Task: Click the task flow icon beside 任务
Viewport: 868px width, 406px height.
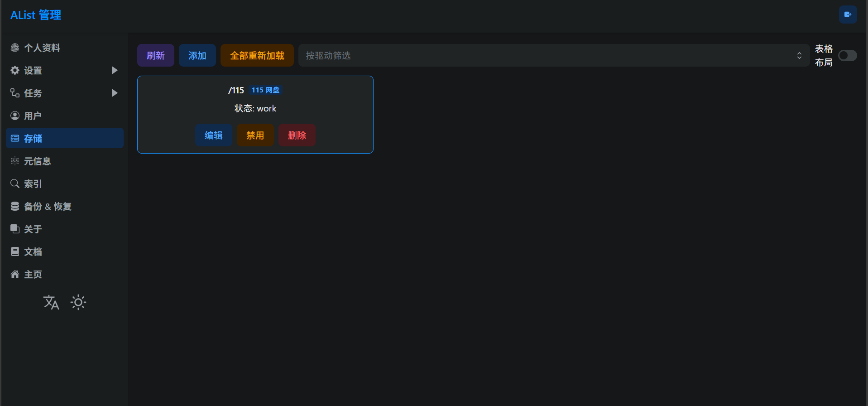Action: coord(15,93)
